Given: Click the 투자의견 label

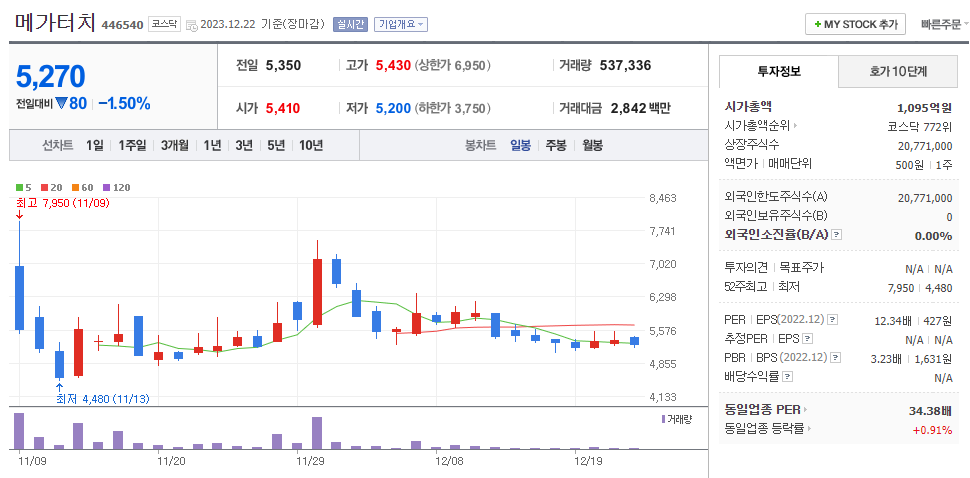Looking at the screenshot, I should (x=745, y=268).
